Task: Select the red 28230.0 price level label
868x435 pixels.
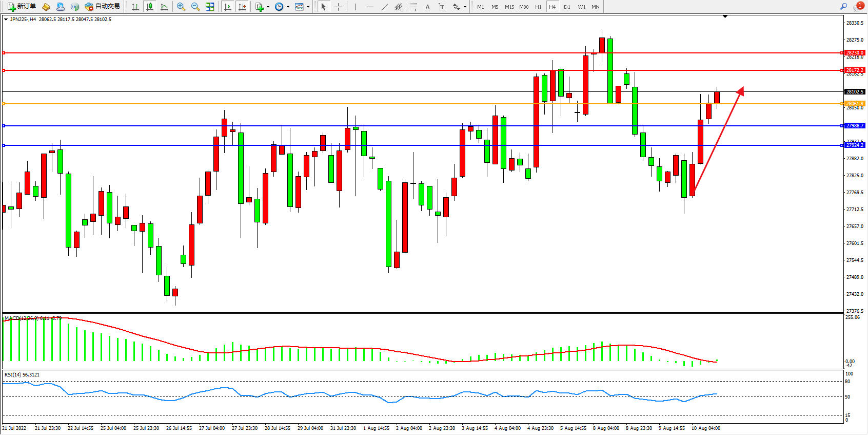Action: pos(855,53)
